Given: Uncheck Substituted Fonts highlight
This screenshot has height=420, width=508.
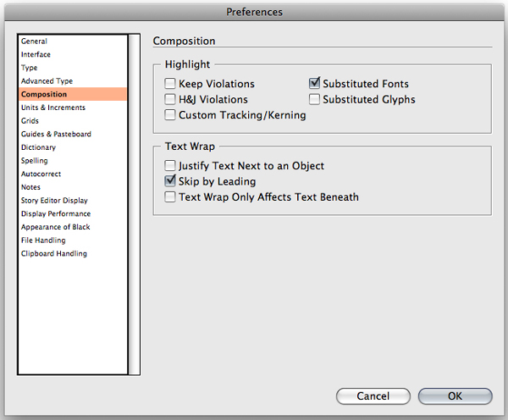Looking at the screenshot, I should pyautogui.click(x=314, y=83).
